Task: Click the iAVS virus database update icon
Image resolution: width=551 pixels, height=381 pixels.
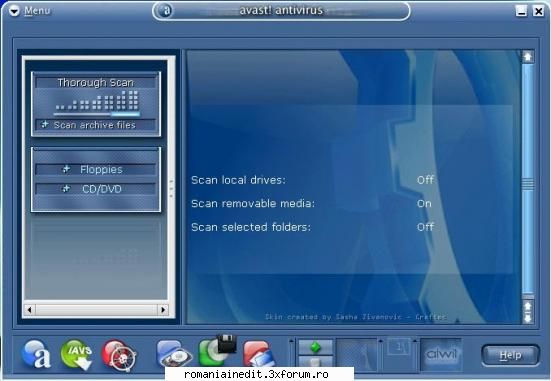Action: coord(77,354)
